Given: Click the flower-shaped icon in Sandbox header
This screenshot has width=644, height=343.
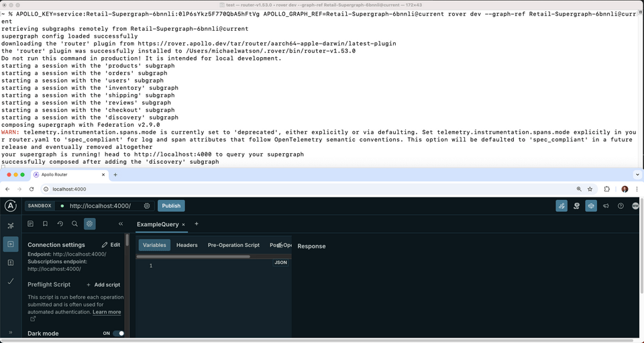Looking at the screenshot, I should pos(577,206).
